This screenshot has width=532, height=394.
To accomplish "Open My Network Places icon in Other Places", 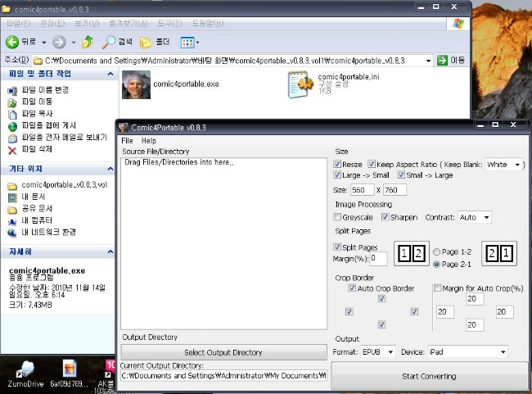I will (12, 233).
